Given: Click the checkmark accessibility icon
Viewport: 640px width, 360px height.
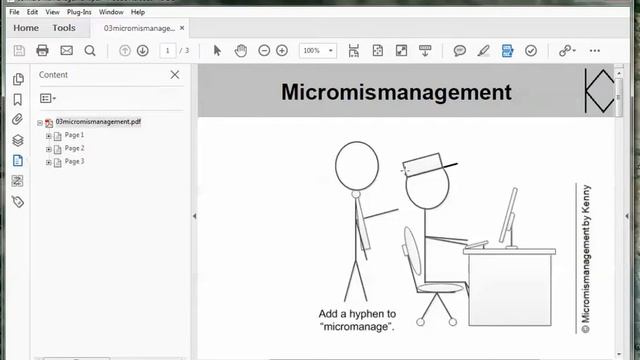Looking at the screenshot, I should click(x=531, y=51).
